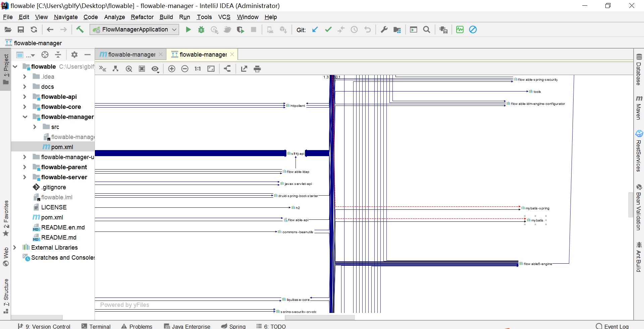Open the VCS menu
Screen dimensions: 644x329
[x=224, y=17]
